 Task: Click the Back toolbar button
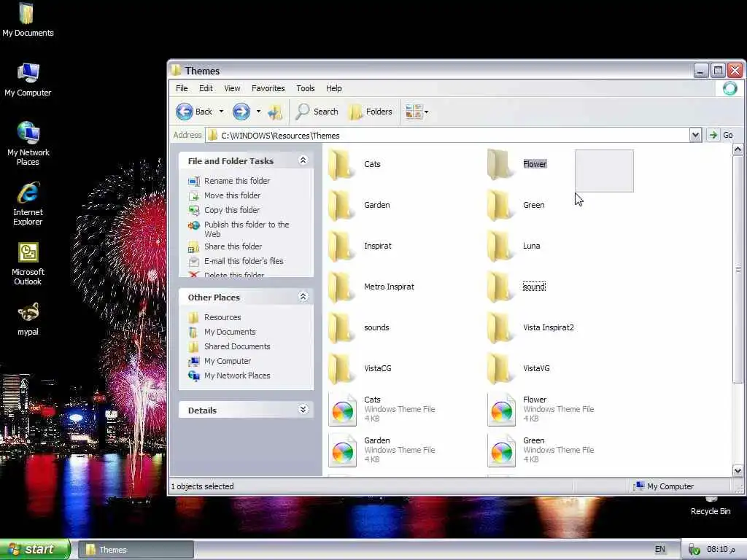tap(194, 112)
